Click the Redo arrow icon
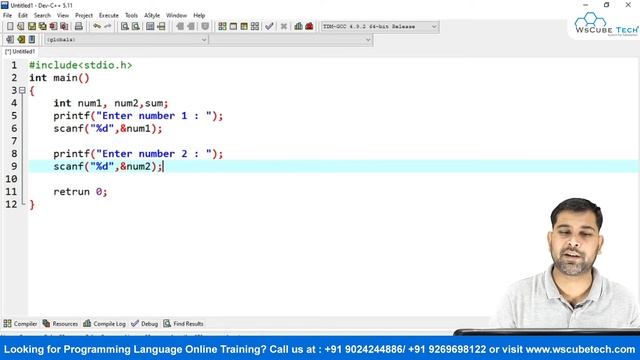640x360 pixels. [108, 27]
